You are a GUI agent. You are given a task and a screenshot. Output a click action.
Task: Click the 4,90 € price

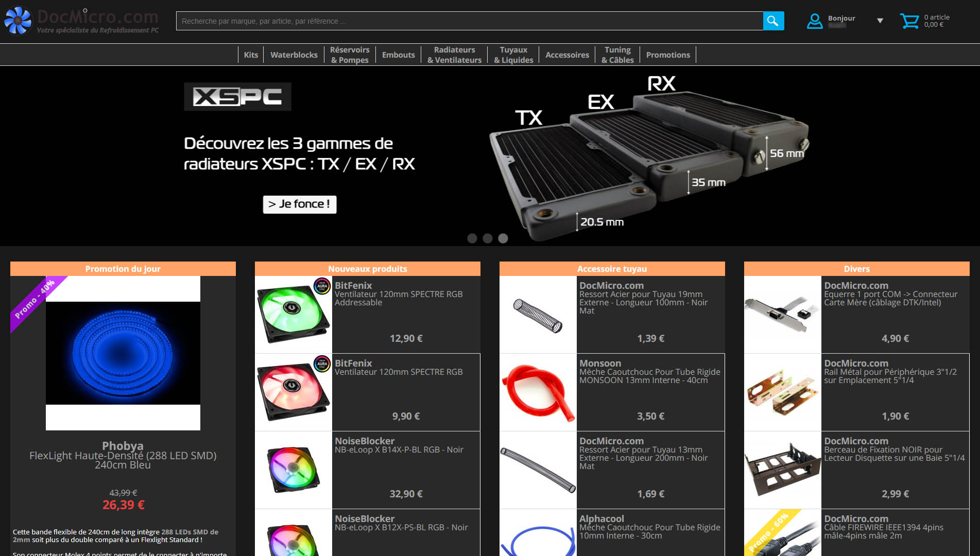896,339
